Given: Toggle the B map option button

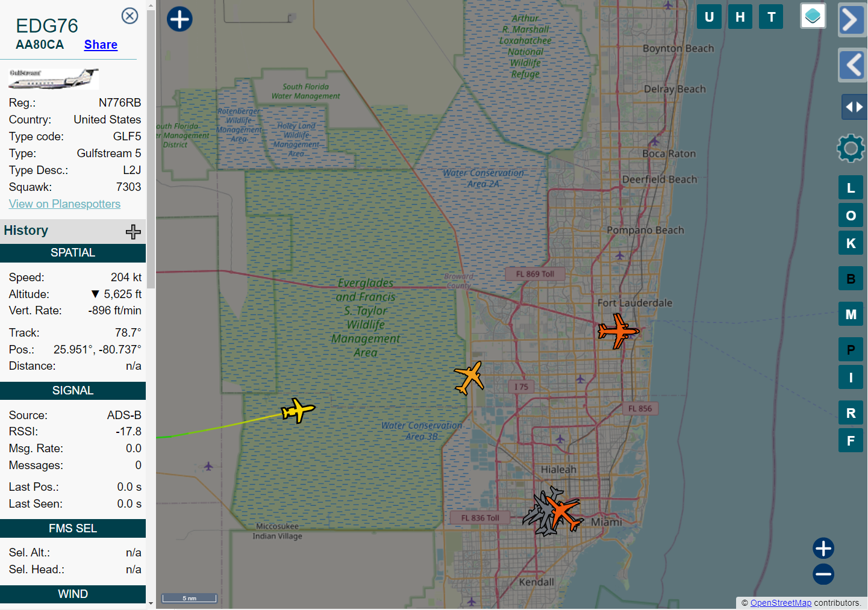Looking at the screenshot, I should 851,279.
